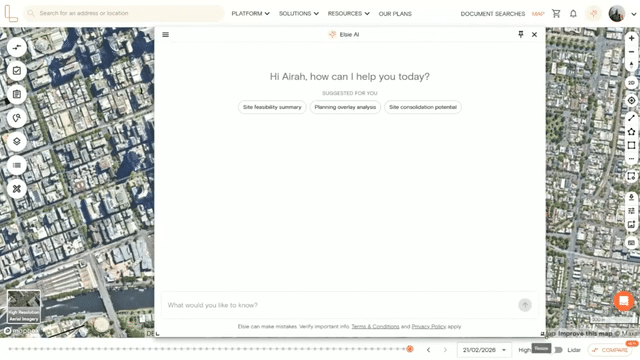
Task: Click the COMPARE button
Action: pos(611,350)
